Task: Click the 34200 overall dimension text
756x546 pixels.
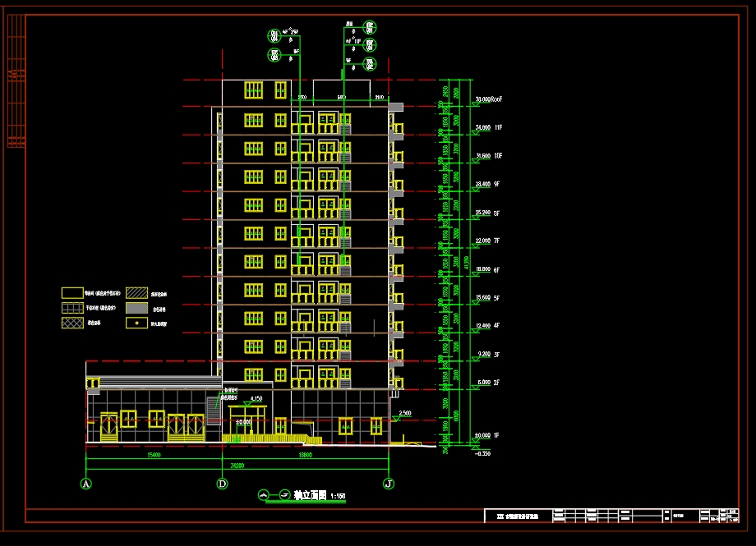Action: point(237,465)
